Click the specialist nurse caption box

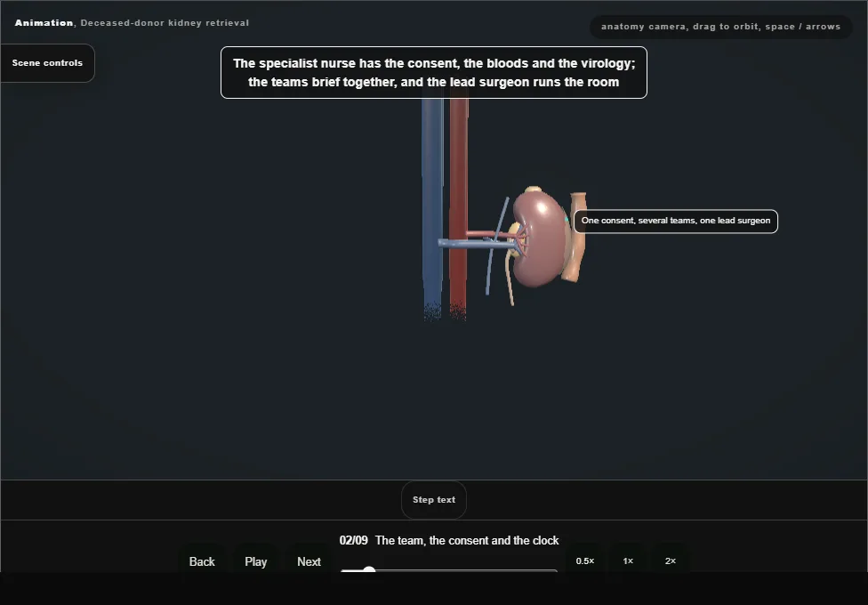(434, 73)
